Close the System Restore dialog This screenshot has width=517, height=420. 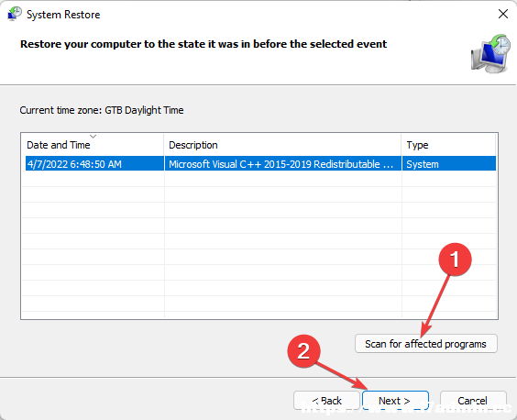click(x=503, y=14)
